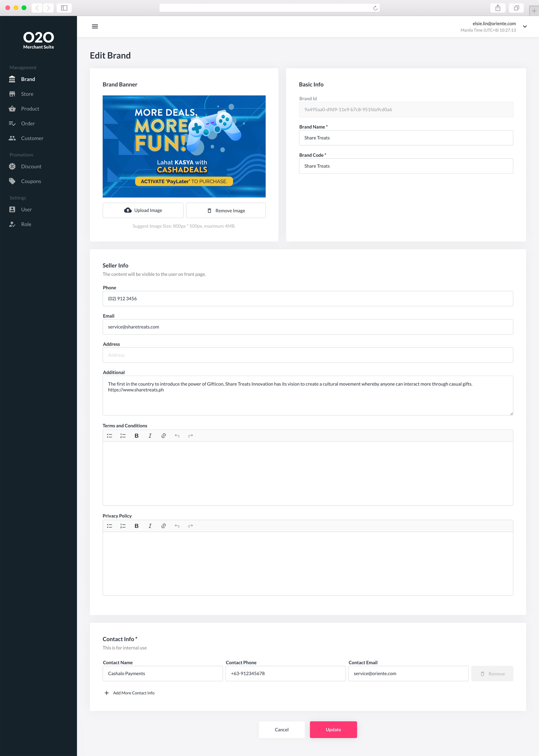Screen dimensions: 539x756
Task: Toggle bold in Terms and Conditions toolbar
Action: tap(136, 436)
